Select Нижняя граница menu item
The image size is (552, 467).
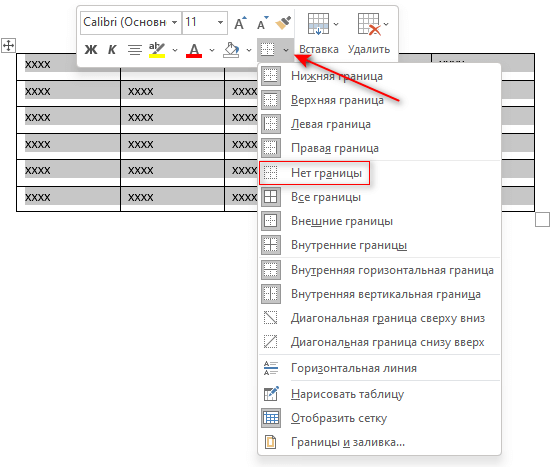380,76
